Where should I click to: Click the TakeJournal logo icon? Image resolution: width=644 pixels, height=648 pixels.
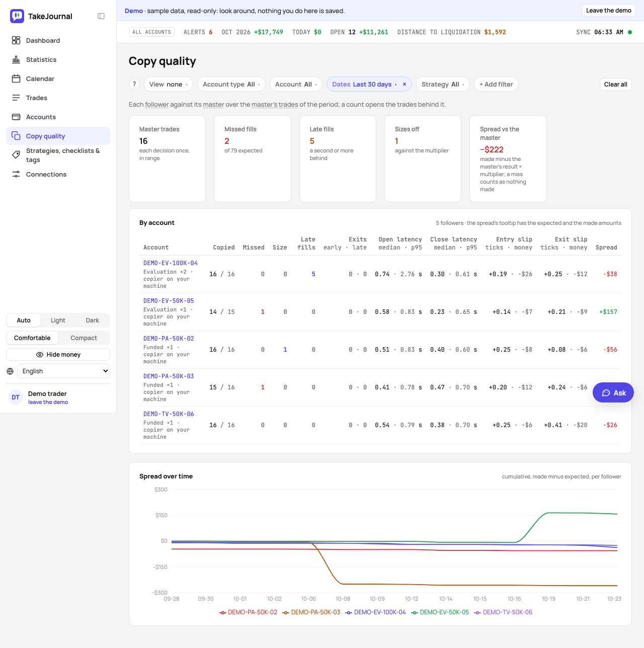pos(17,16)
